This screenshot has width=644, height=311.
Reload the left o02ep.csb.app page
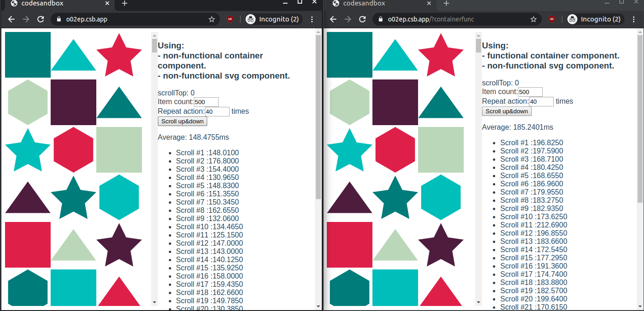[41, 19]
